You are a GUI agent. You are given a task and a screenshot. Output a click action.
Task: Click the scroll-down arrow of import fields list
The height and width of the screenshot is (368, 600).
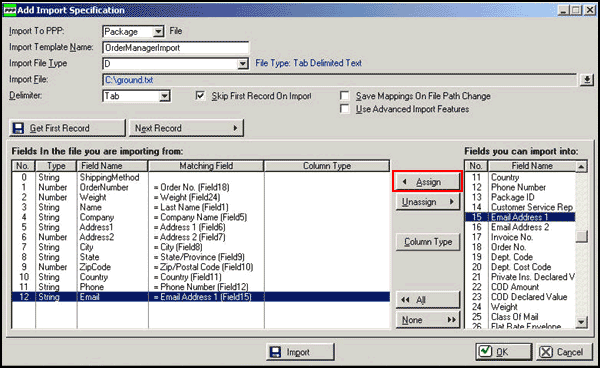pyautogui.click(x=582, y=322)
